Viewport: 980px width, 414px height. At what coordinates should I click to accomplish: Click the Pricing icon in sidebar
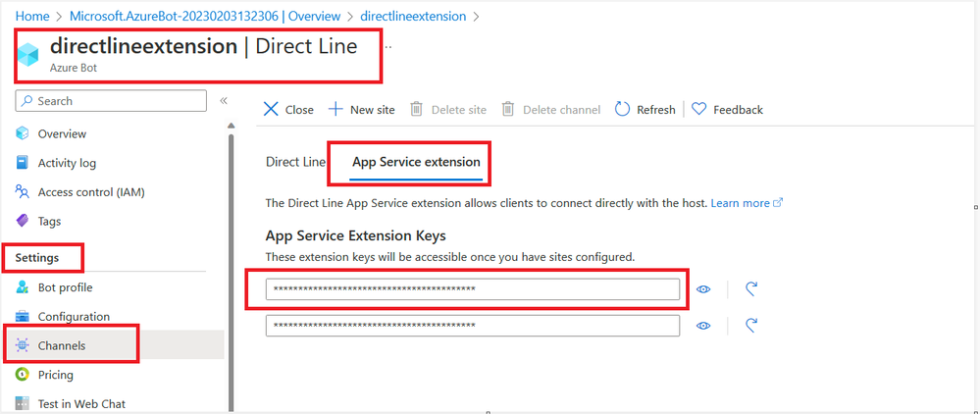(x=23, y=375)
